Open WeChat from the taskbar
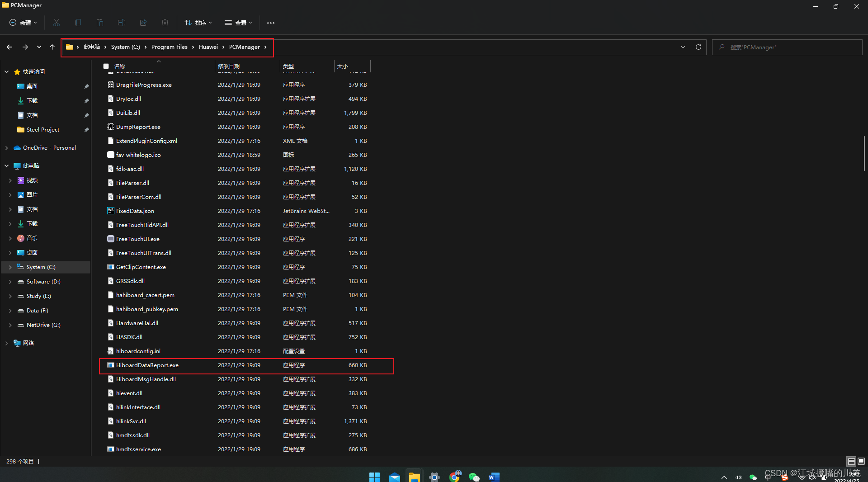The height and width of the screenshot is (482, 868). (x=474, y=477)
